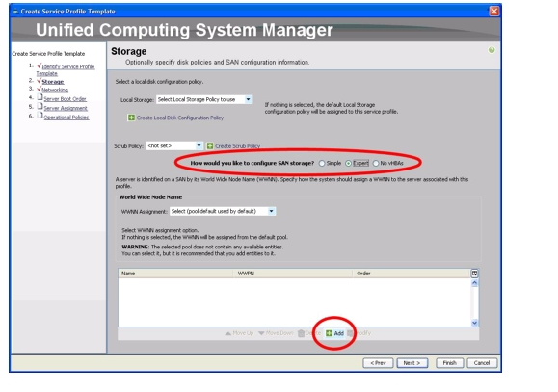The height and width of the screenshot is (392, 558).
Task: Click the Delete trash icon
Action: (301, 333)
